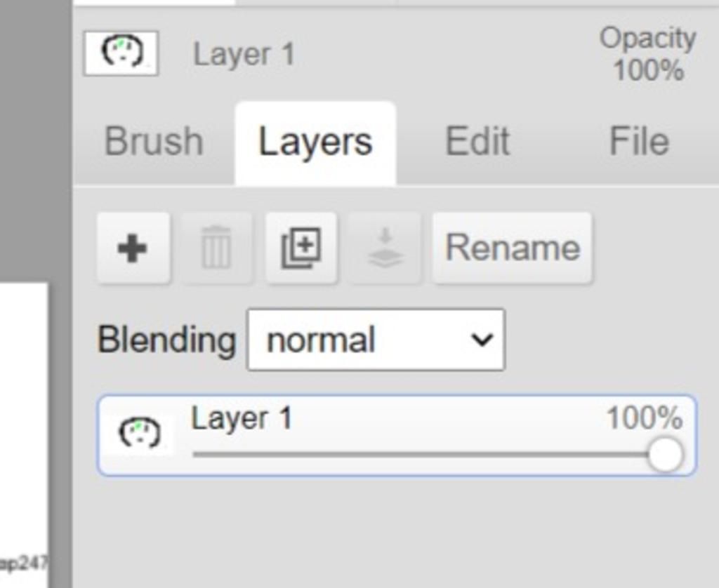Duplicate the layer with the copy-plus icon
The height and width of the screenshot is (588, 719).
click(301, 248)
